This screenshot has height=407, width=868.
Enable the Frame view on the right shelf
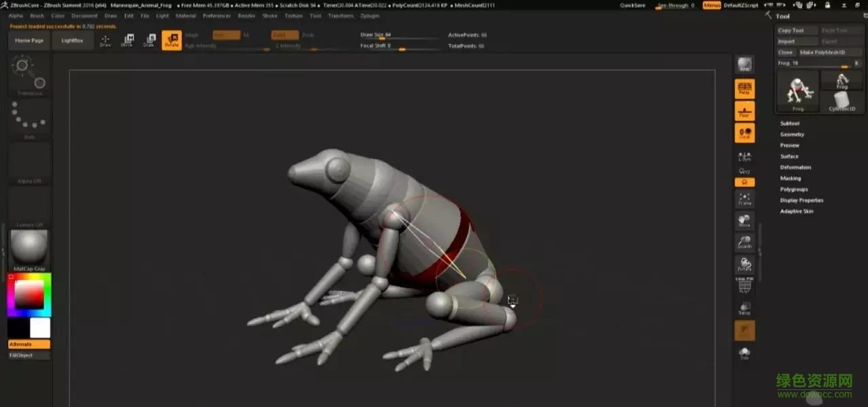tap(744, 199)
